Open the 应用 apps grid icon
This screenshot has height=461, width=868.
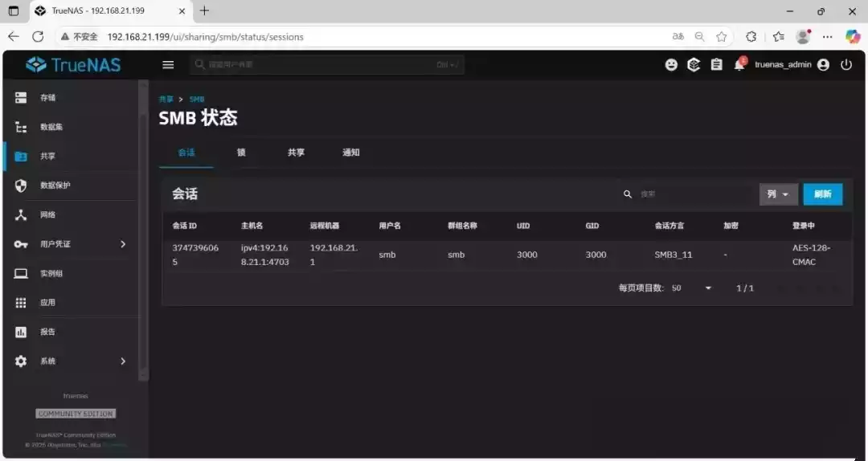20,303
